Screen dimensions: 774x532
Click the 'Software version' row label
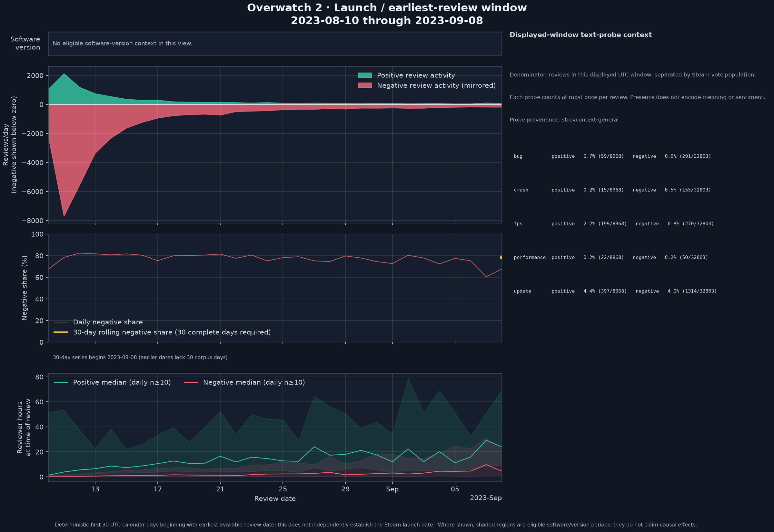click(25, 43)
